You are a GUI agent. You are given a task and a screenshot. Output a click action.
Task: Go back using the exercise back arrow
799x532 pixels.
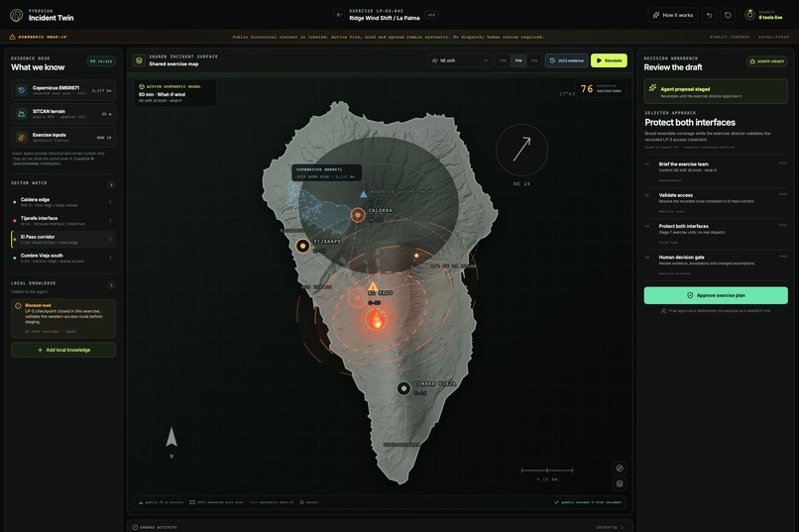click(339, 15)
